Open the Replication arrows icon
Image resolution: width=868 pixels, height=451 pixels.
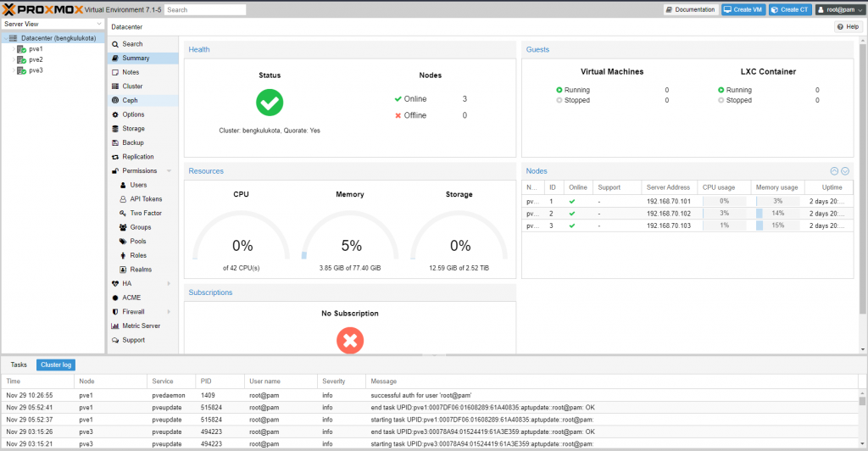[x=115, y=157]
